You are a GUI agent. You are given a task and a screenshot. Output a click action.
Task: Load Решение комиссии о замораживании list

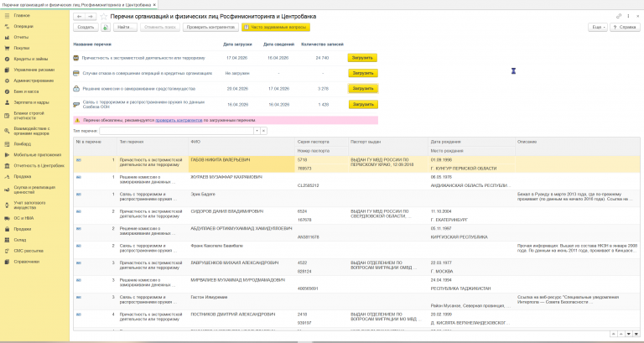(x=363, y=88)
